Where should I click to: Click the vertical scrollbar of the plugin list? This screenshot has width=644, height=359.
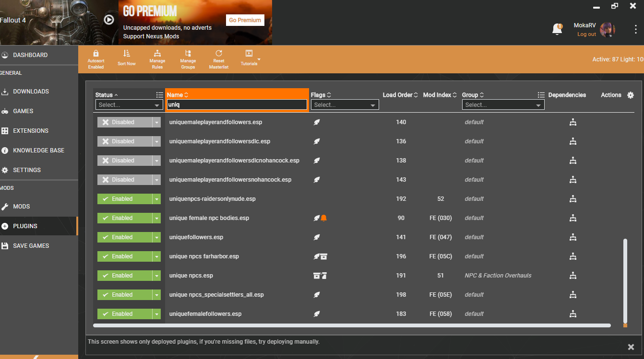(x=625, y=280)
